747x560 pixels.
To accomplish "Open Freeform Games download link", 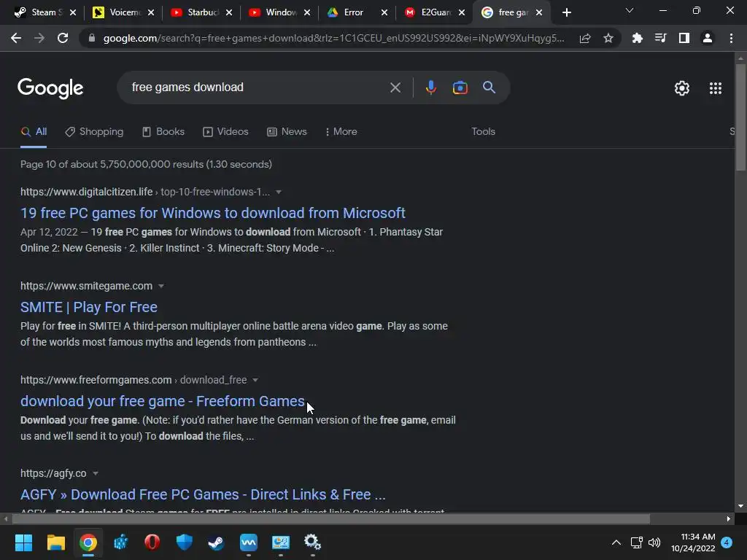I will (x=163, y=401).
